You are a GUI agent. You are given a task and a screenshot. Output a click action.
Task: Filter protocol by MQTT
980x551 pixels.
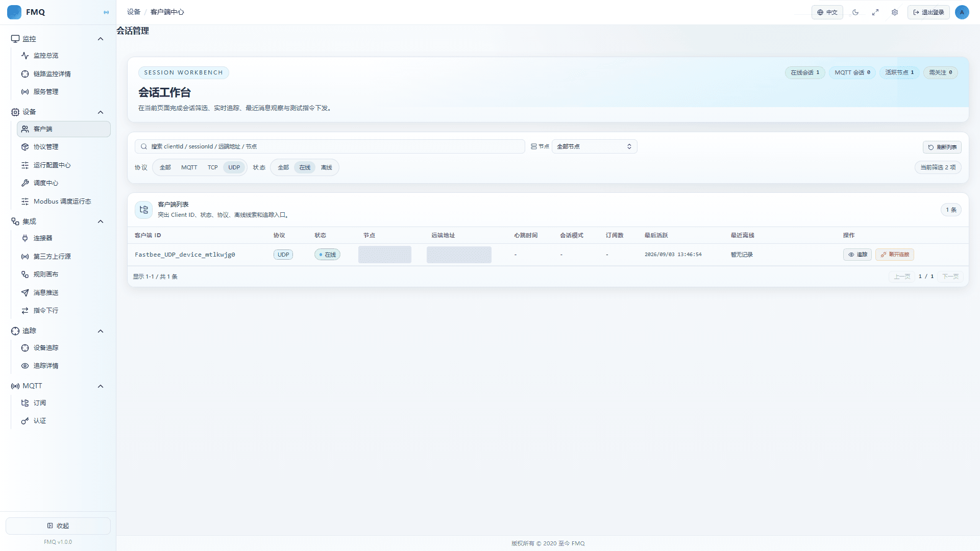[189, 167]
